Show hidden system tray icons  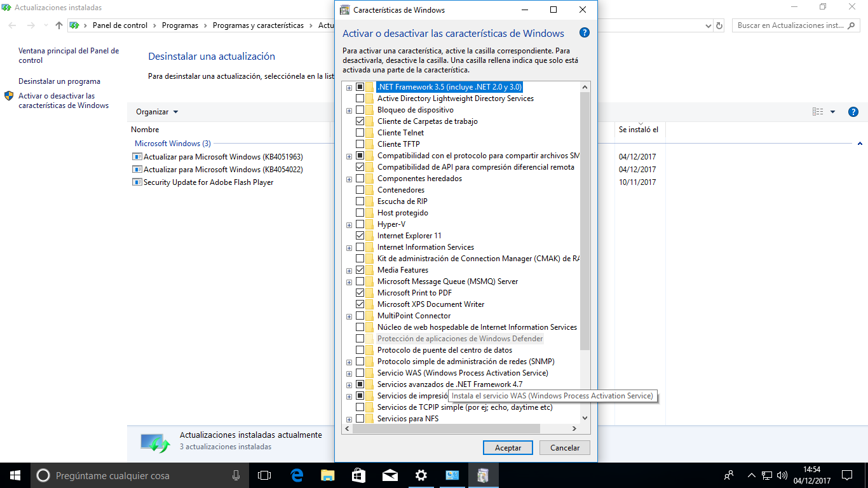[752, 475]
